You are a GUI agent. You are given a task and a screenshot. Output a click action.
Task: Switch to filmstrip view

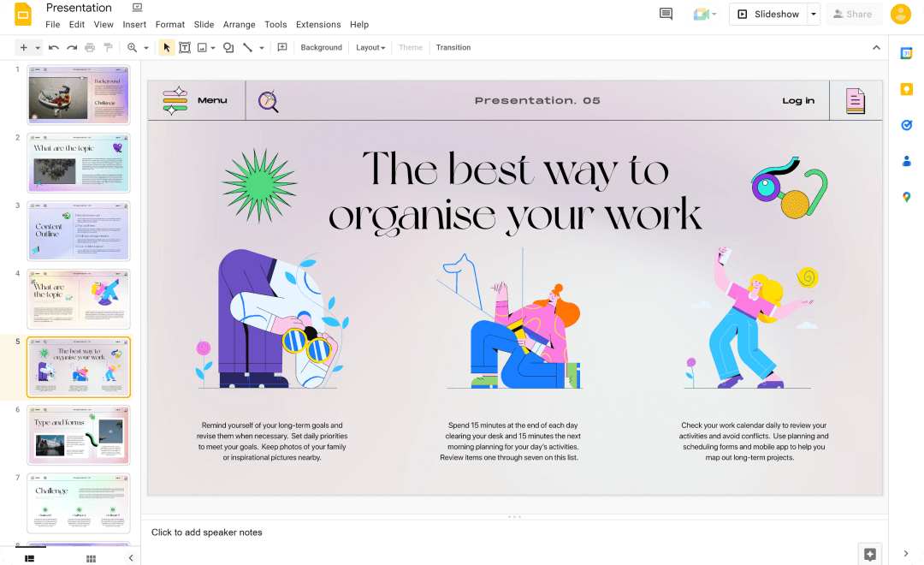coord(29,558)
